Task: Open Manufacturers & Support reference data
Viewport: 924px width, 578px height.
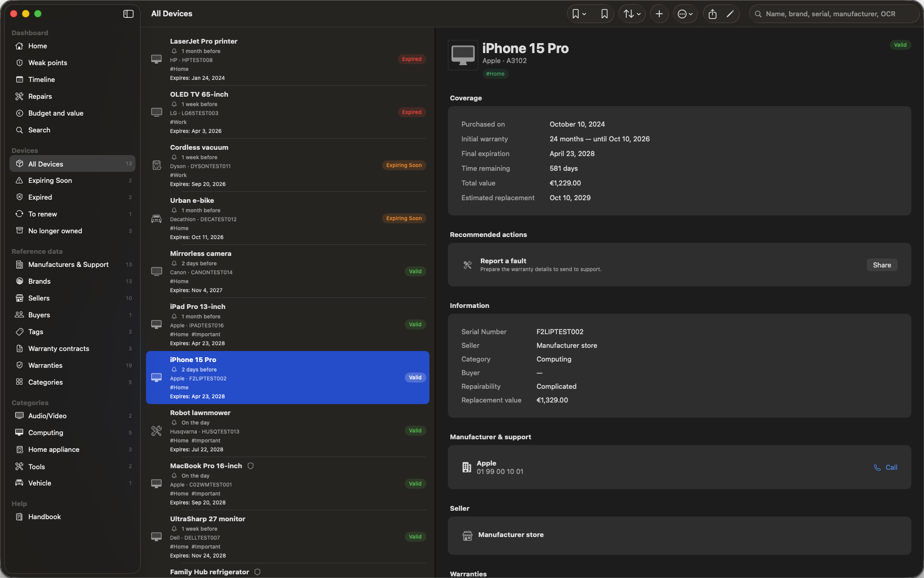Action: (72, 265)
